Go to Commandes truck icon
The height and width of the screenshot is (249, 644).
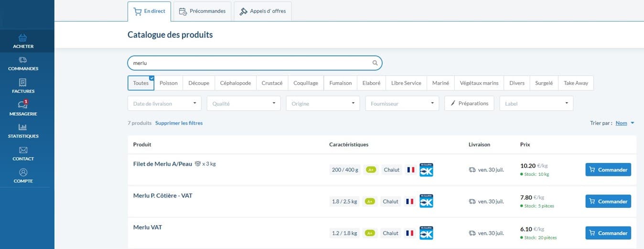tap(23, 60)
